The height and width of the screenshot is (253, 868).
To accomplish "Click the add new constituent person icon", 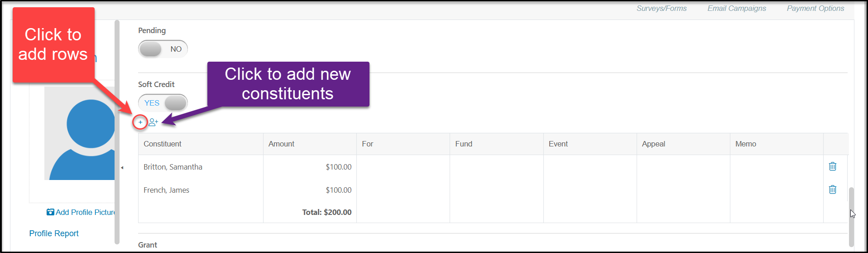I will click(x=153, y=122).
